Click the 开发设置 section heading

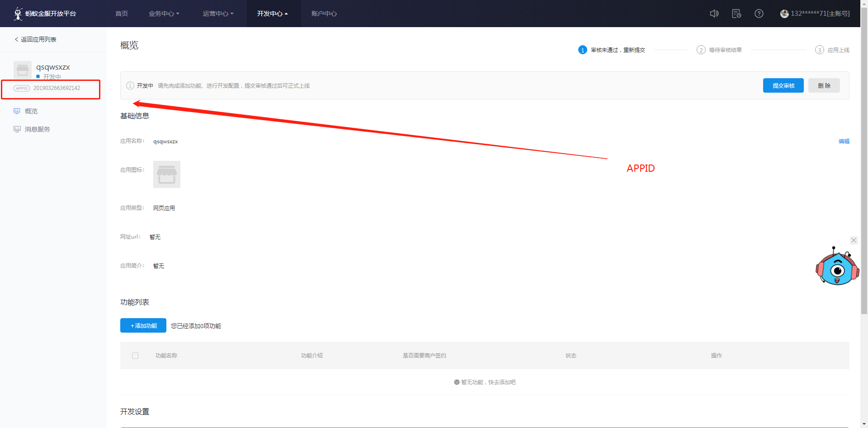click(135, 412)
